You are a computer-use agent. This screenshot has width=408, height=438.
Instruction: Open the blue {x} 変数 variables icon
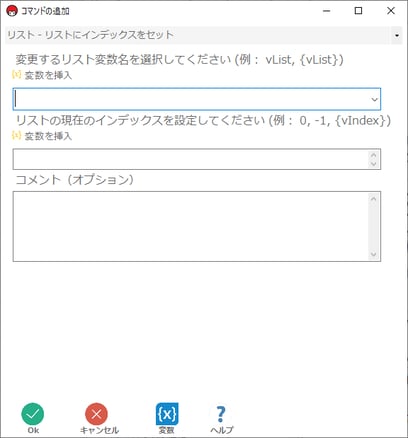pyautogui.click(x=167, y=414)
